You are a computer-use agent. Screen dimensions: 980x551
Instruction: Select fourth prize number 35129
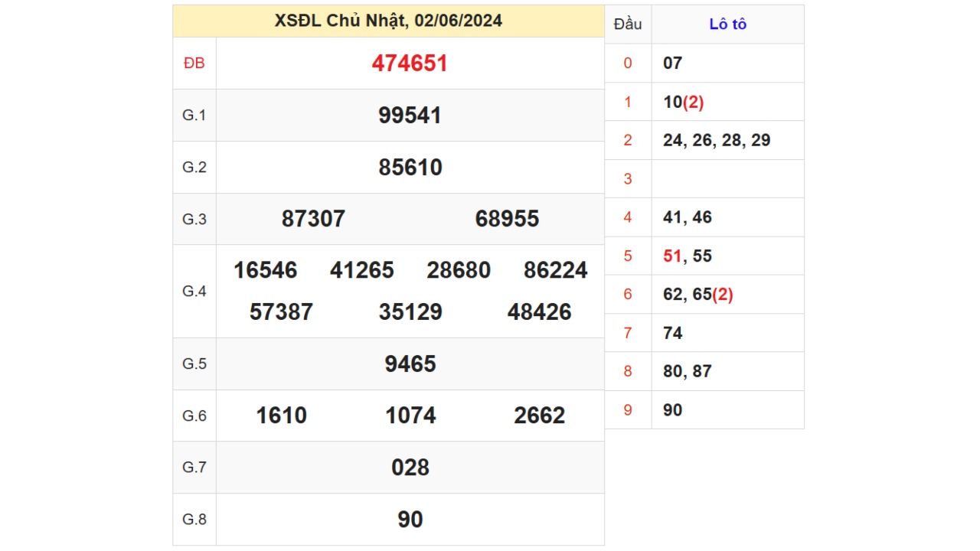[410, 312]
